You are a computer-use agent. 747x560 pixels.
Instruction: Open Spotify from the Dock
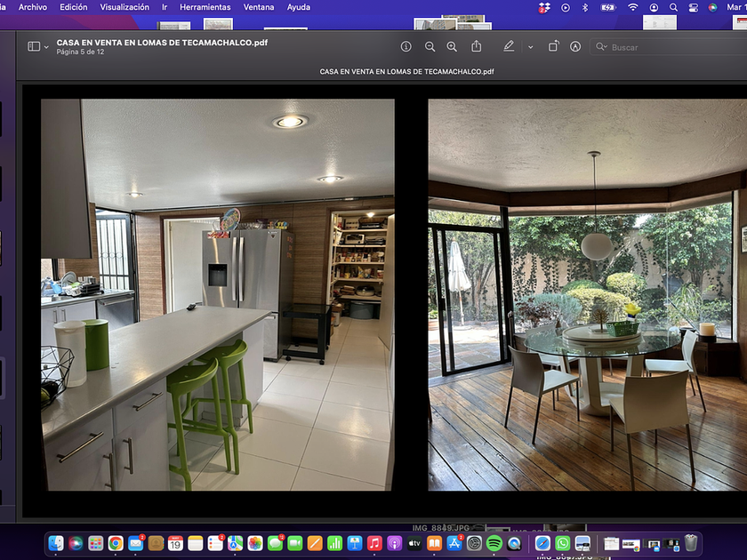(494, 543)
